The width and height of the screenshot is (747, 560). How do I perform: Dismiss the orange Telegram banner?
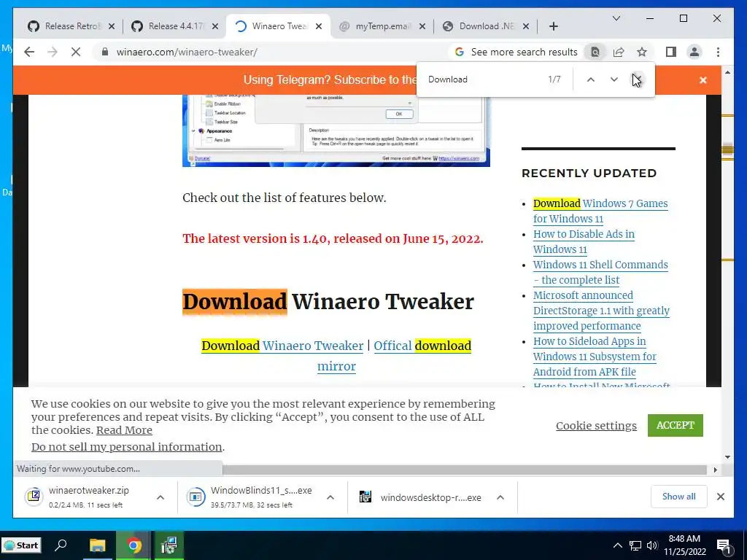[x=703, y=80]
